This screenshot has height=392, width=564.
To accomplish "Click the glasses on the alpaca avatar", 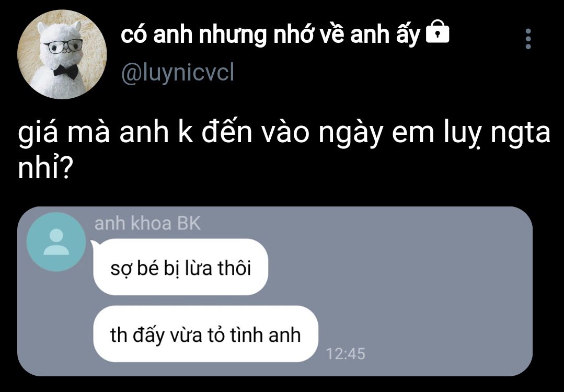I will point(63,46).
